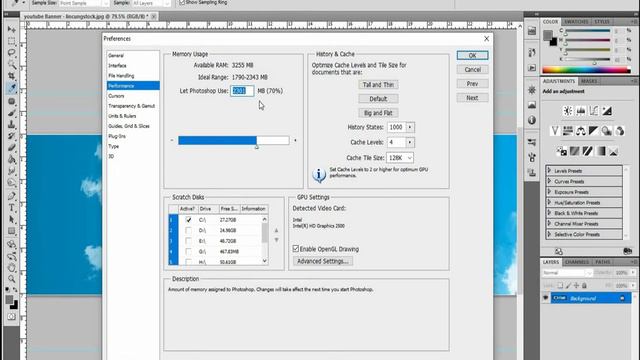The height and width of the screenshot is (360, 640).
Task: Select the Clone Stamp tool
Action: pos(11,124)
